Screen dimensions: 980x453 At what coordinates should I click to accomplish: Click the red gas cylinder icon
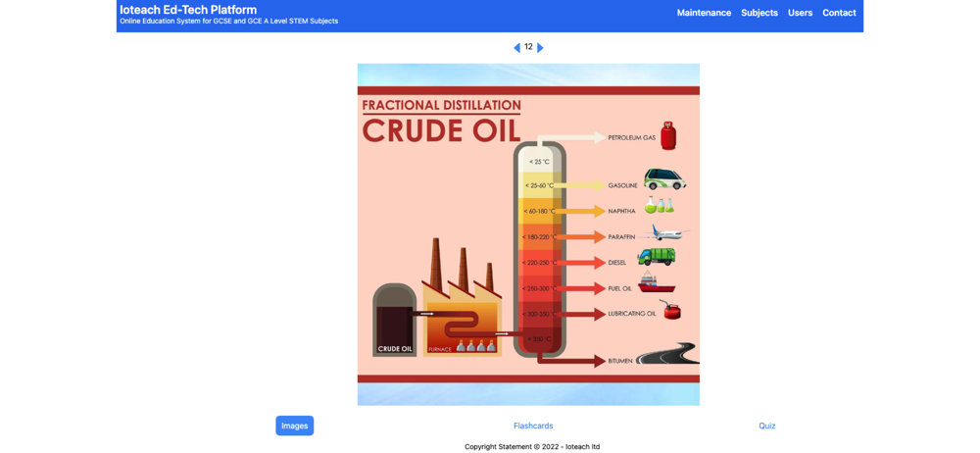tap(668, 135)
